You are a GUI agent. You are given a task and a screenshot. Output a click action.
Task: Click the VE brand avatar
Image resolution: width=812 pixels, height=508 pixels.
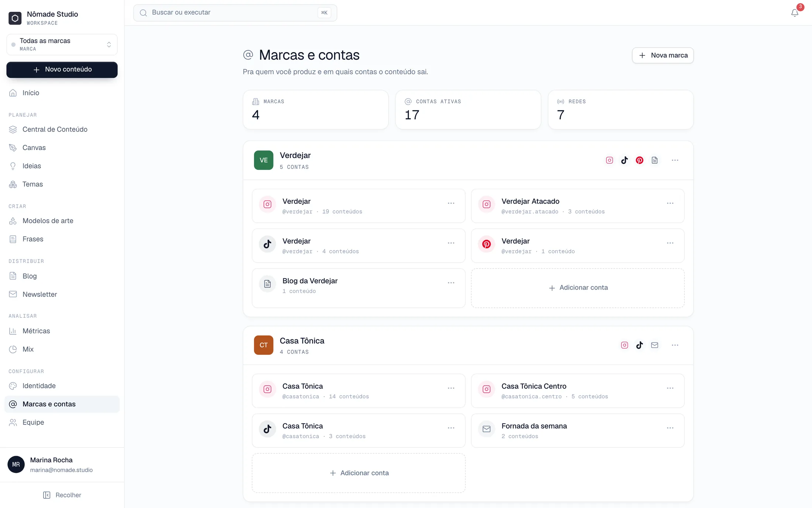click(264, 160)
